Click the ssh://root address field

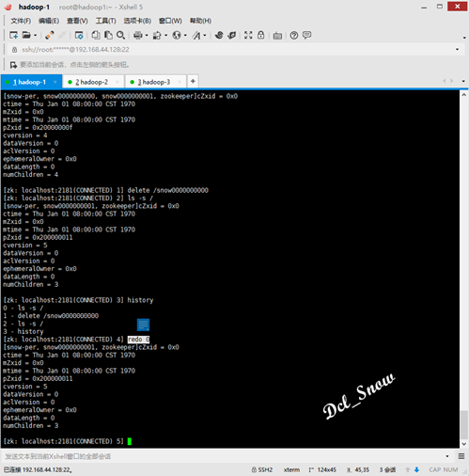235,50
